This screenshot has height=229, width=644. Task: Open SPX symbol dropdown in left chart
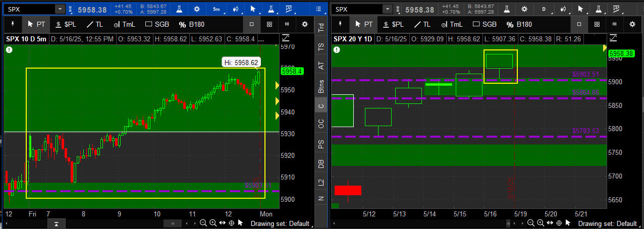coord(60,9)
